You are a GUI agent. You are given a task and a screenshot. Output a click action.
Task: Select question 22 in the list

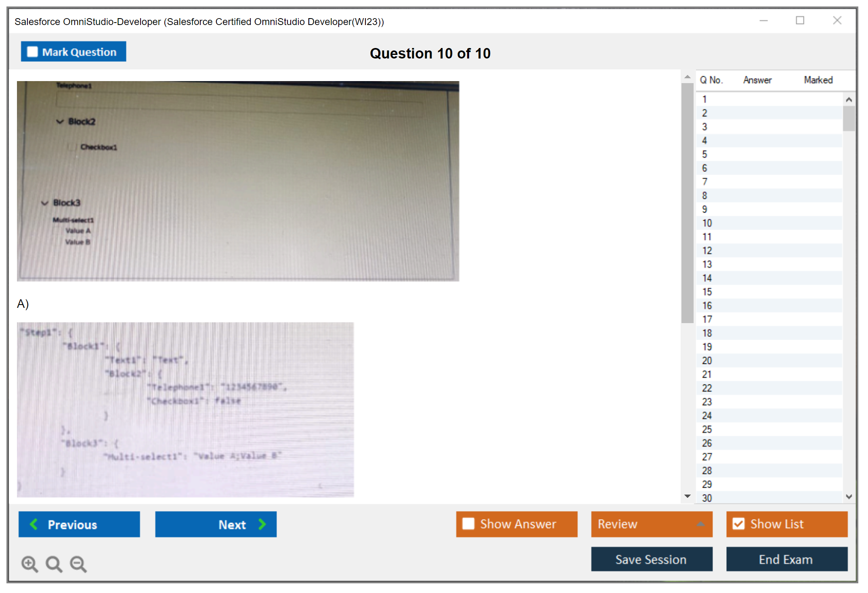(707, 388)
